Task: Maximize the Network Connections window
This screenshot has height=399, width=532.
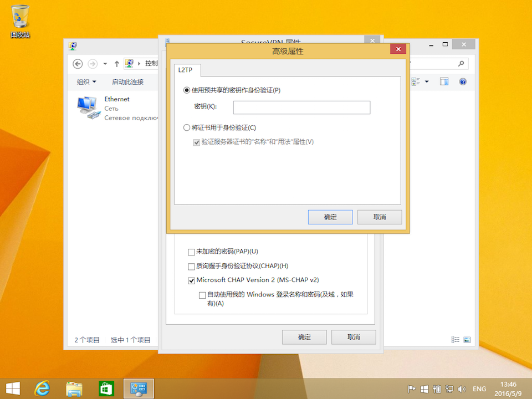Action: pyautogui.click(x=445, y=44)
